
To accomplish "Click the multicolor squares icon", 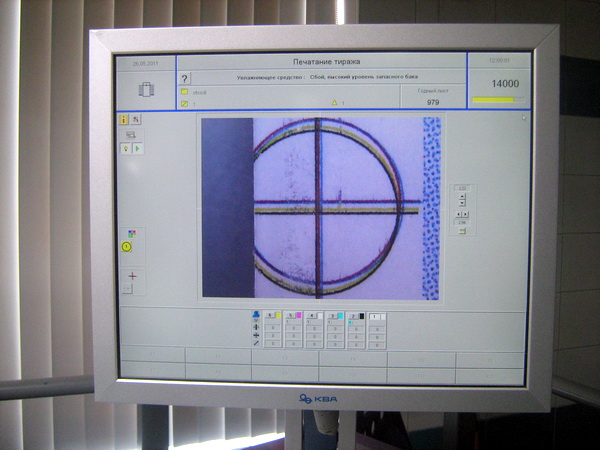I will [131, 233].
